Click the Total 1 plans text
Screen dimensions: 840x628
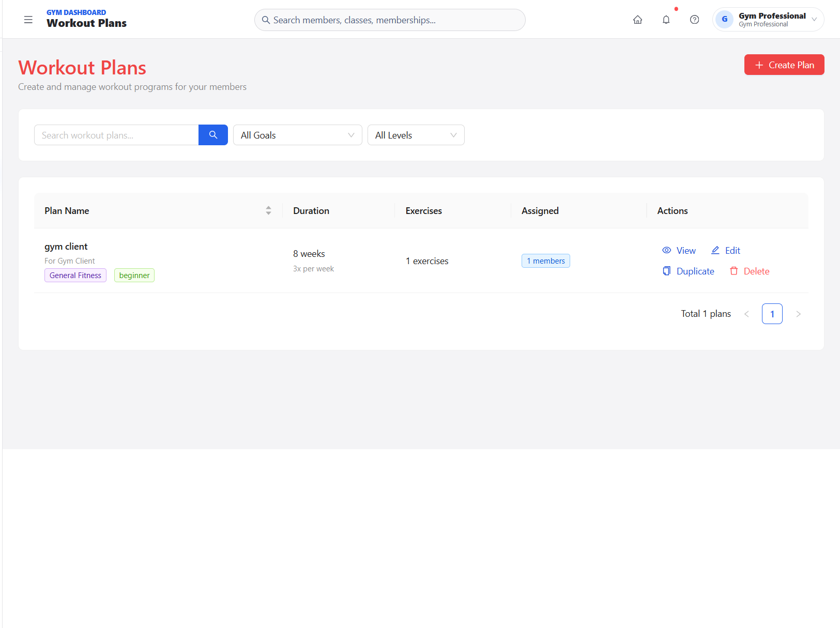click(706, 314)
